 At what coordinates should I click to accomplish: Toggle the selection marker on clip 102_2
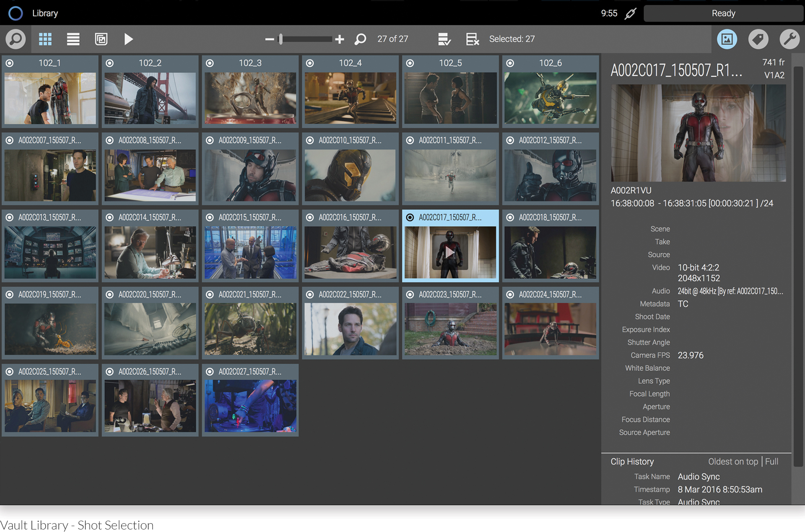click(x=110, y=63)
